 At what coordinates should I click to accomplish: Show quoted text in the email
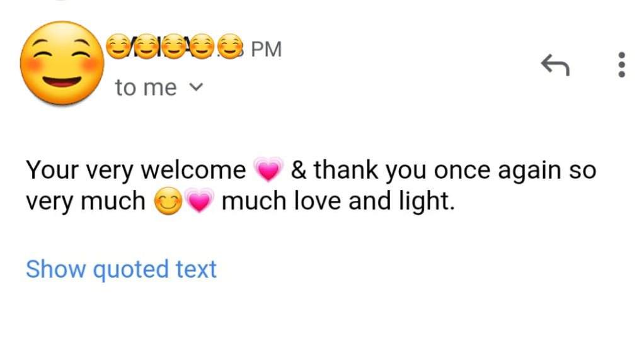pos(121,269)
